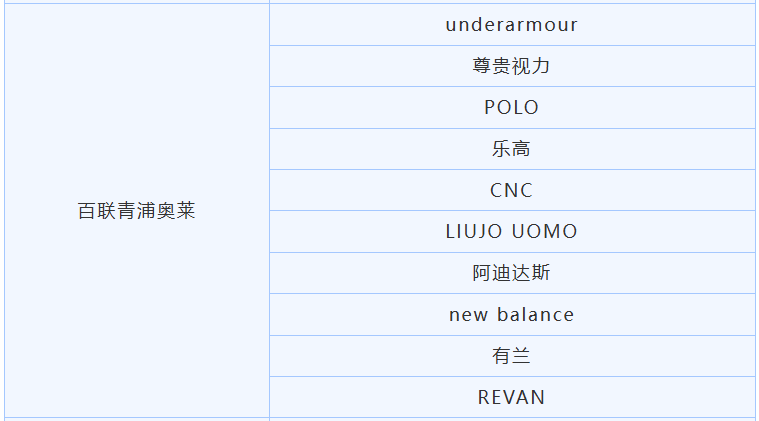Select the 有兰 brand cell
The image size is (759, 421).
tap(511, 355)
